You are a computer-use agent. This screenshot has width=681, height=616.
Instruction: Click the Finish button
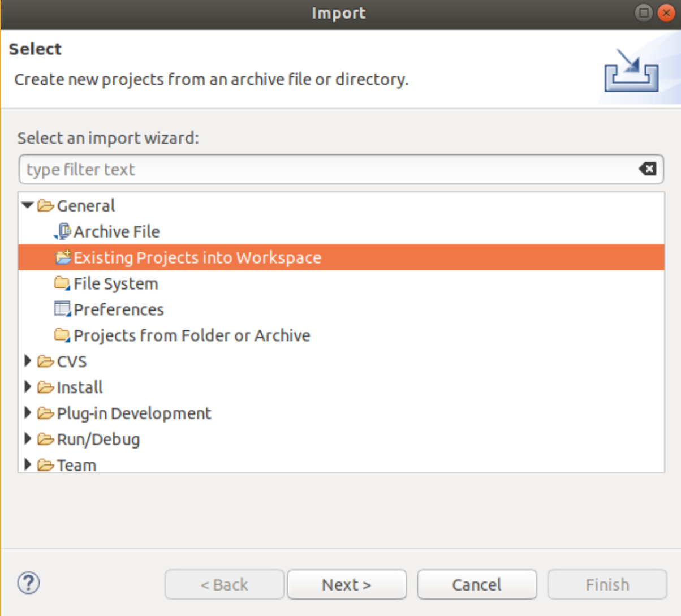[607, 584]
